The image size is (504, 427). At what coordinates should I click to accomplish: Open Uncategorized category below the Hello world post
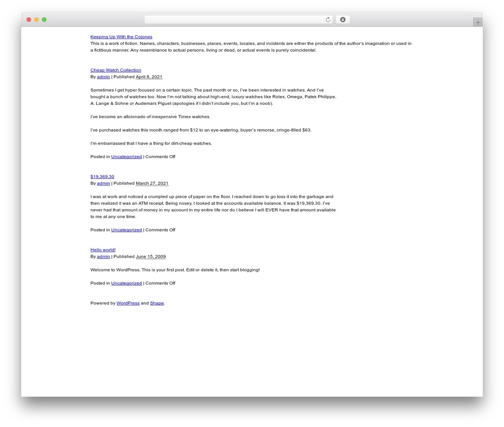click(x=126, y=283)
